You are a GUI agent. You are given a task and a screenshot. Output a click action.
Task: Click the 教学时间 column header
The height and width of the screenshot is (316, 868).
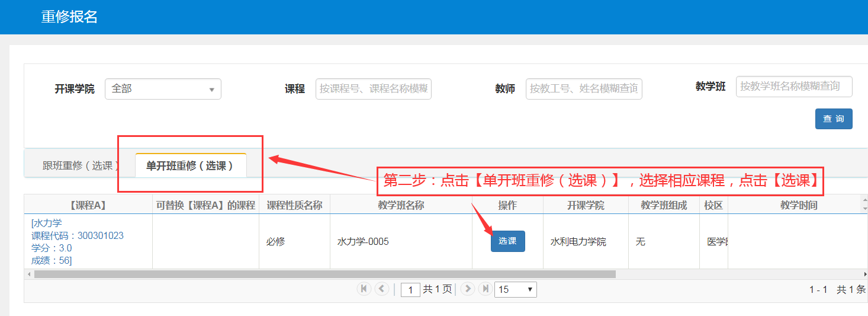coord(799,206)
